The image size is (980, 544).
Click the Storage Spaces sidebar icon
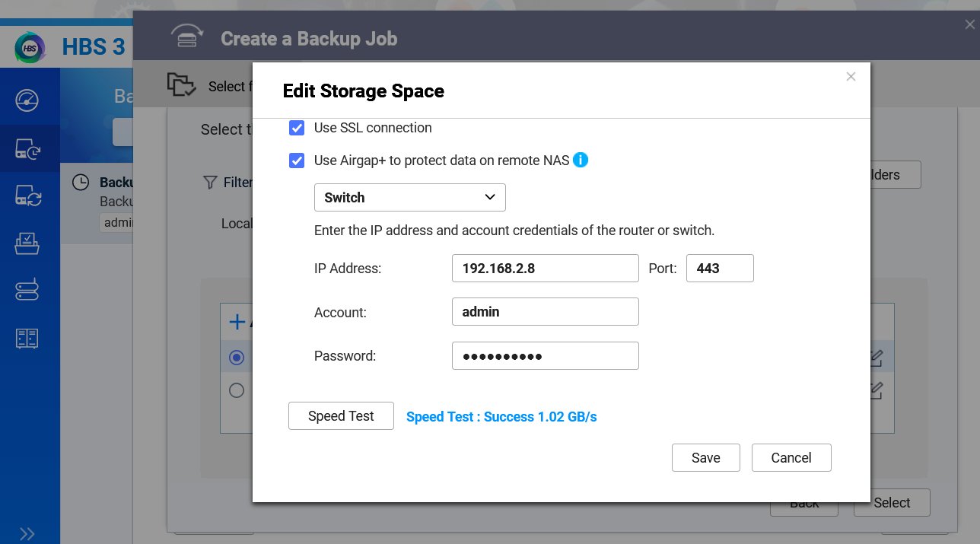[27, 290]
